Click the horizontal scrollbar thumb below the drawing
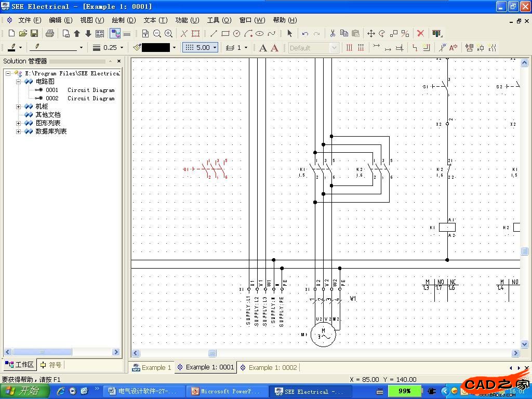Screen dimensions: 532x399 (212, 353)
